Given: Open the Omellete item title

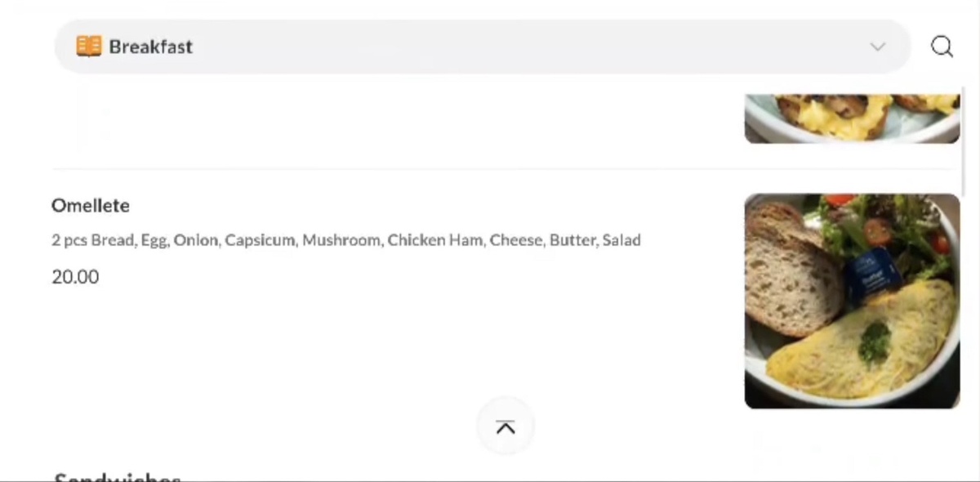Looking at the screenshot, I should (91, 206).
